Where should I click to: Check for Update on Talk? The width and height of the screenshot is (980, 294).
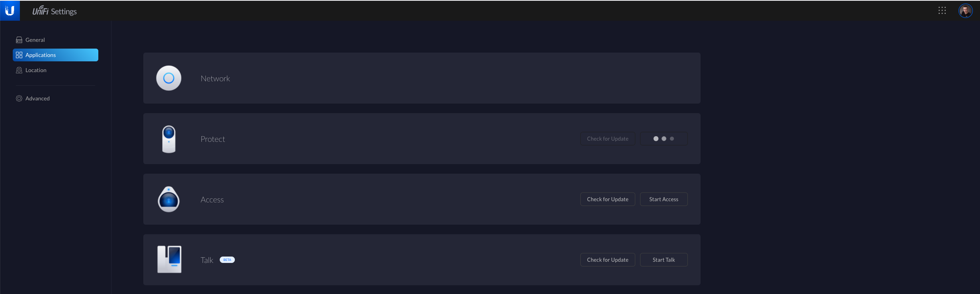pyautogui.click(x=607, y=260)
